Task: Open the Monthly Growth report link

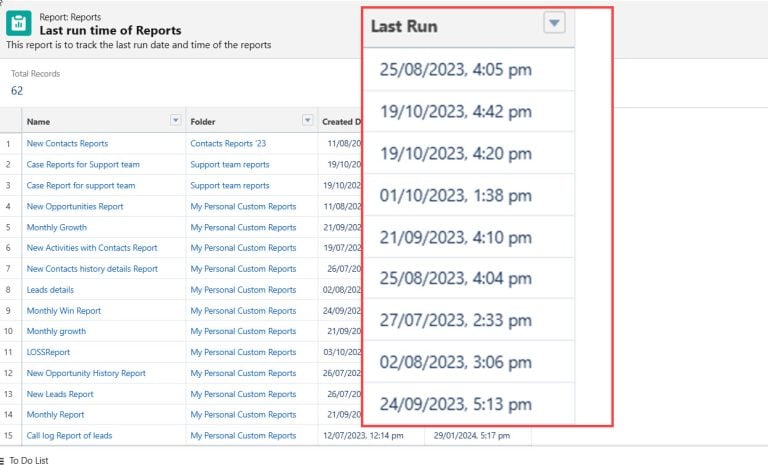Action: click(x=56, y=227)
